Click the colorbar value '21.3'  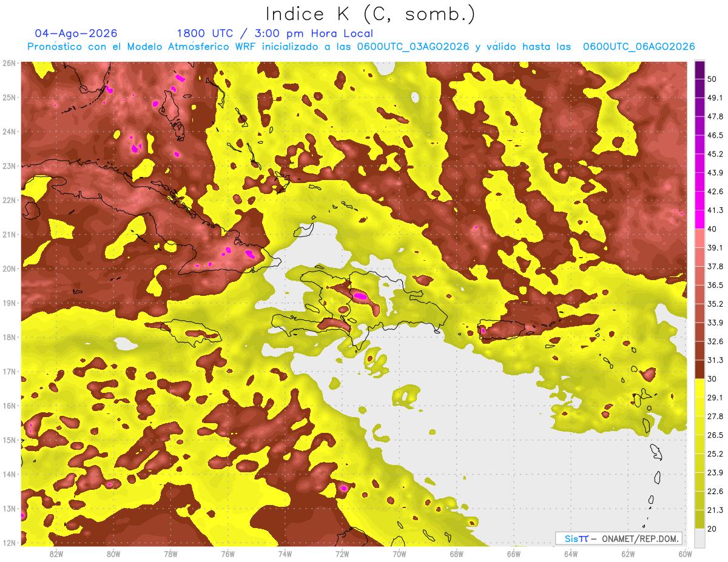click(715, 510)
